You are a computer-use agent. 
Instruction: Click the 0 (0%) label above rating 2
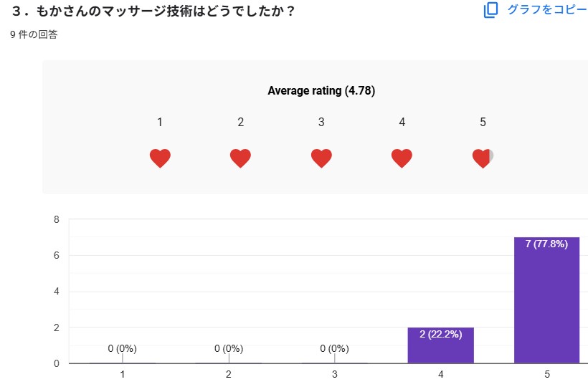229,349
